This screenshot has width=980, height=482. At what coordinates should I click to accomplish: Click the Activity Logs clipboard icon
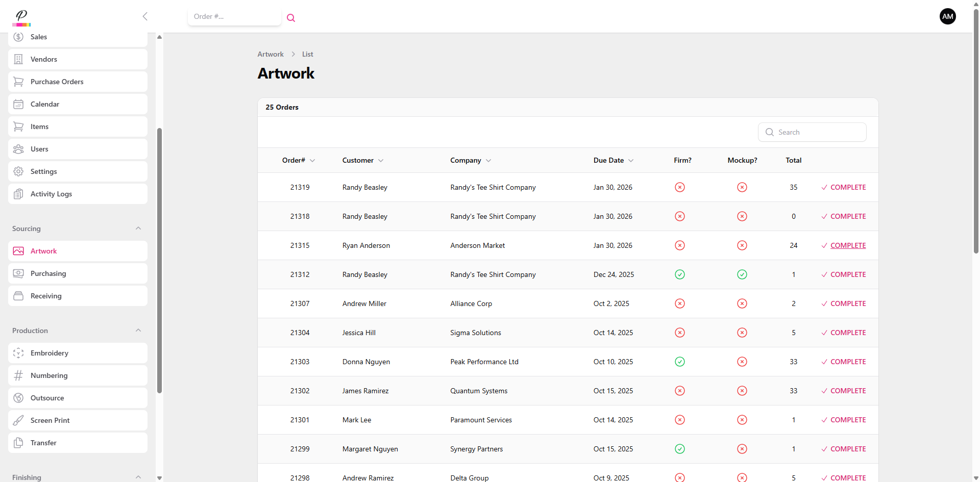18,194
